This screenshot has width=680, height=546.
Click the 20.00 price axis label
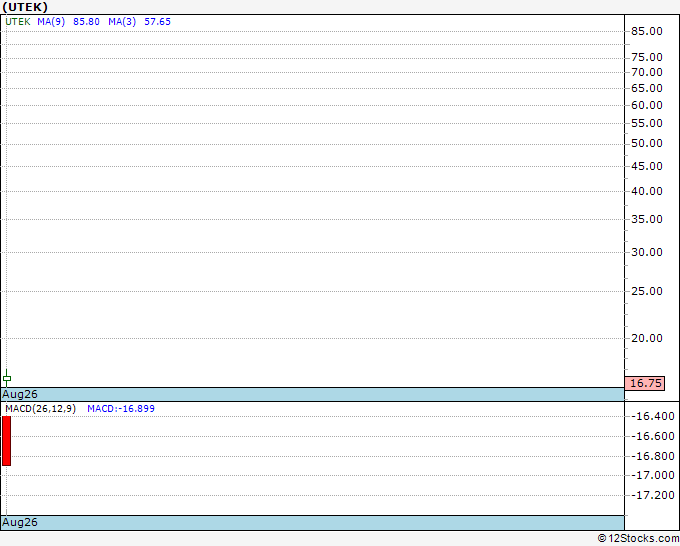point(647,338)
